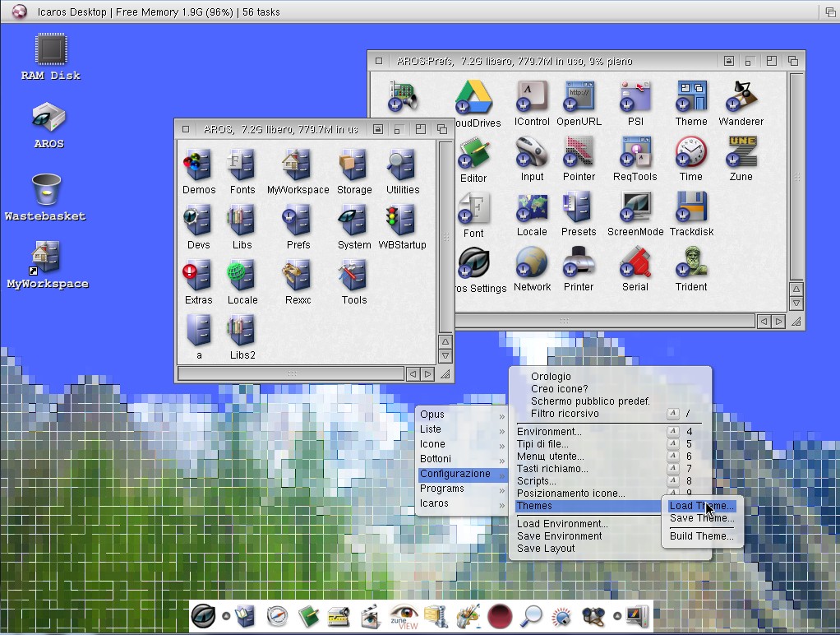This screenshot has height=635, width=840.
Task: Toggle Filtro ricorsivo menu option
Action: (565, 414)
